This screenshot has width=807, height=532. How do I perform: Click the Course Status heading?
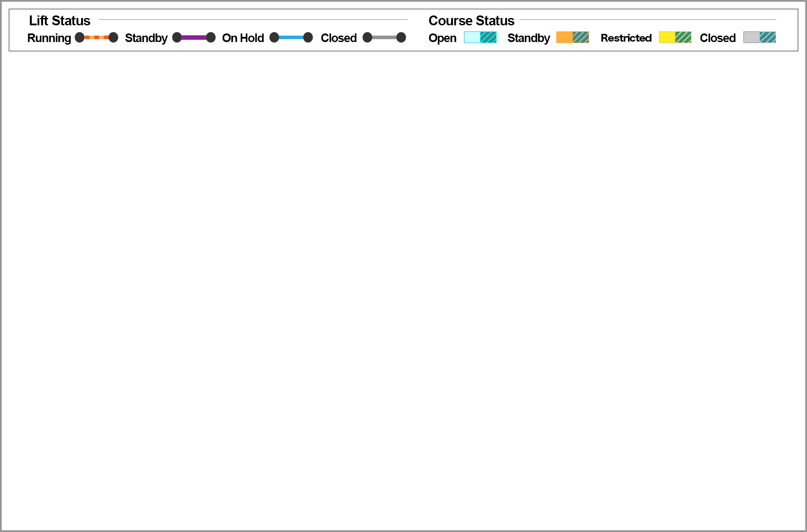pos(471,21)
